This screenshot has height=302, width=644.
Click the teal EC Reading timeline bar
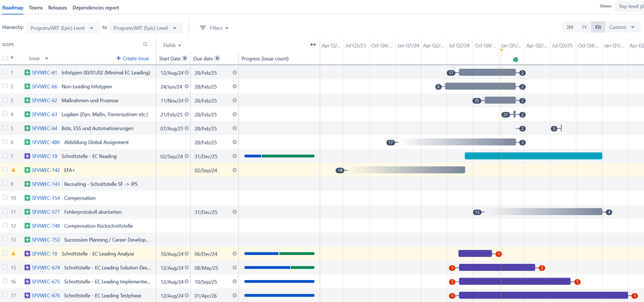pyautogui.click(x=534, y=156)
